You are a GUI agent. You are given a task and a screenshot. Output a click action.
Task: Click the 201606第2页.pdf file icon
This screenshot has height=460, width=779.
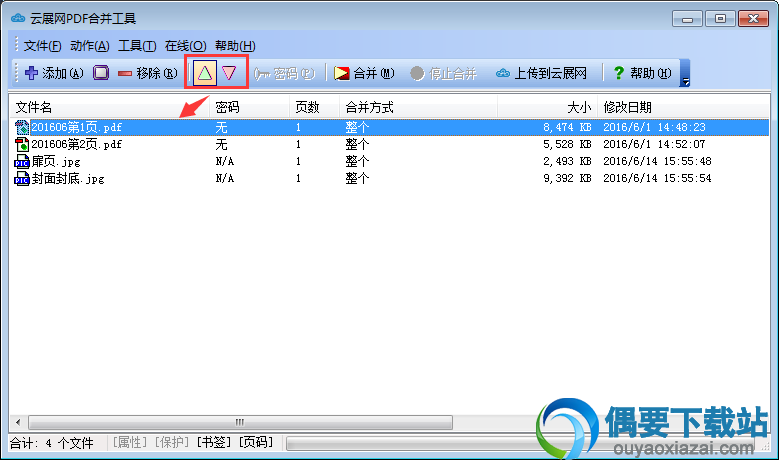pyautogui.click(x=22, y=145)
